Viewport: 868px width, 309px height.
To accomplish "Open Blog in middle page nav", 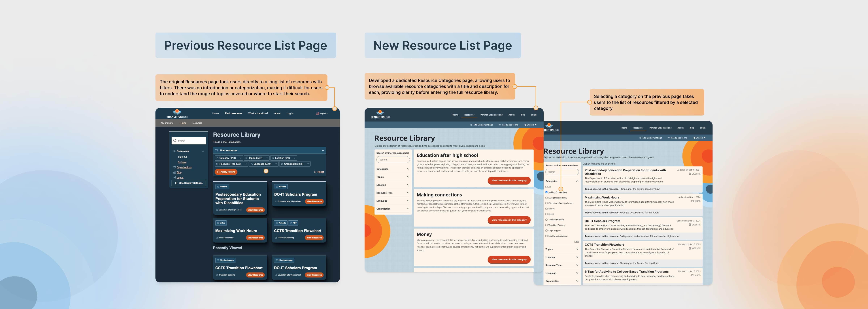I will click(523, 115).
